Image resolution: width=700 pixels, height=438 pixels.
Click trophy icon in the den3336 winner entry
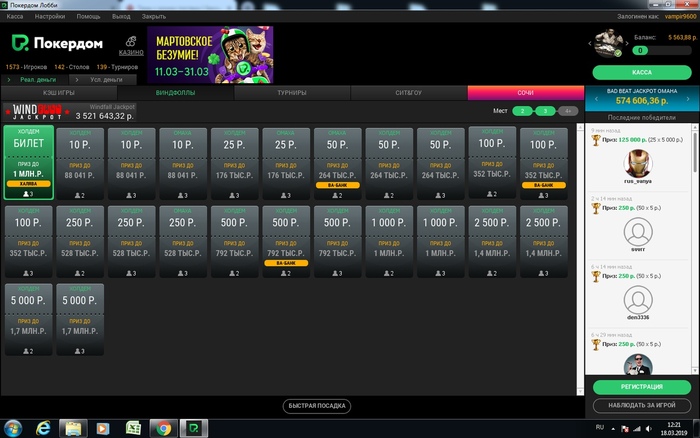pyautogui.click(x=596, y=277)
